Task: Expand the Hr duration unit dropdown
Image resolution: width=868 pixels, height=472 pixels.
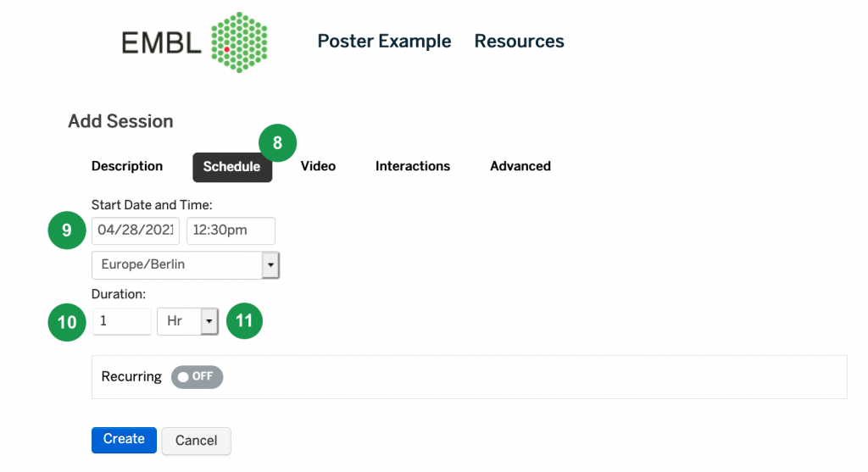Action: [x=187, y=321]
